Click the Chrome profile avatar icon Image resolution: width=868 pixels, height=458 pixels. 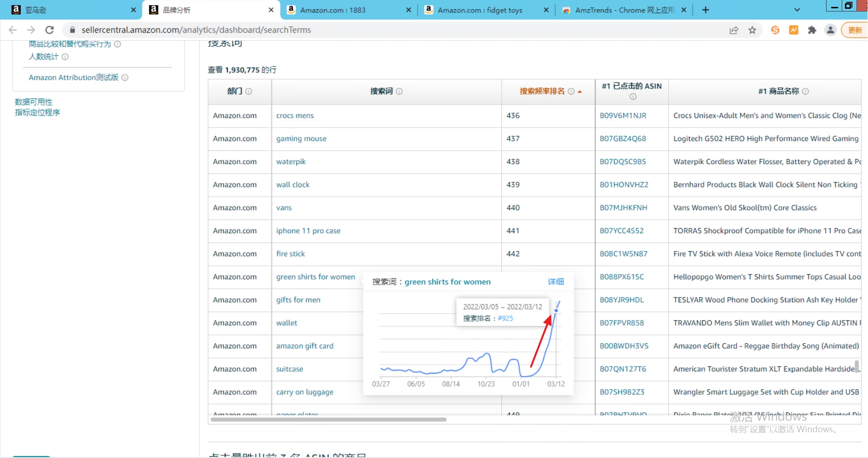click(x=830, y=30)
